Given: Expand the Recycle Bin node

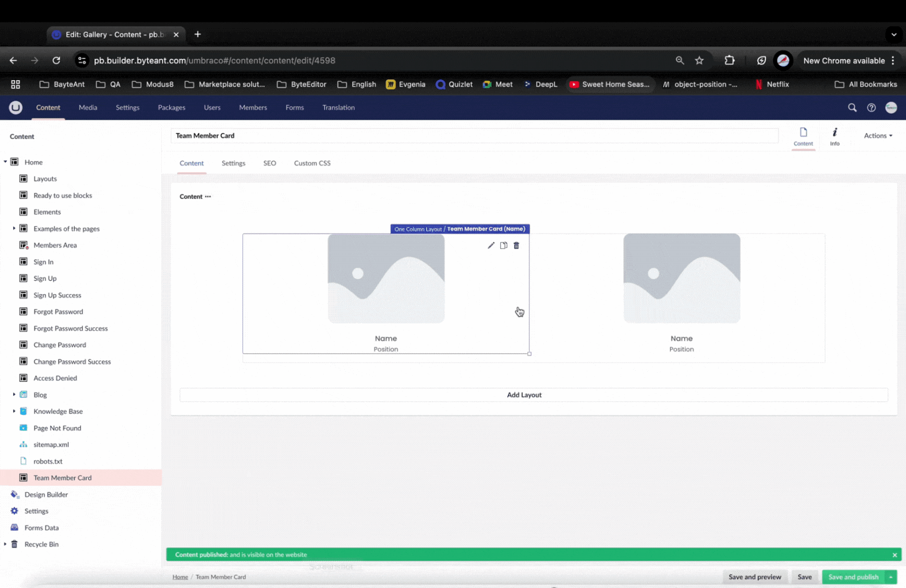Looking at the screenshot, I should point(5,544).
